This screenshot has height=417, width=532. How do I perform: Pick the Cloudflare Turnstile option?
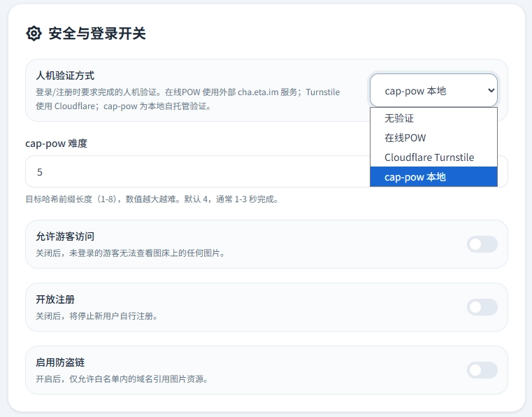coord(433,157)
